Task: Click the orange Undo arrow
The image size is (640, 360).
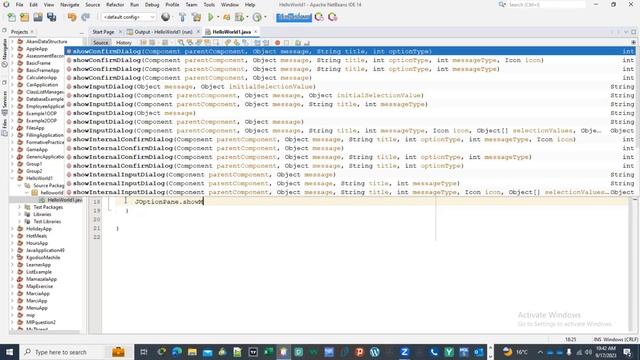Action: (x=72, y=17)
